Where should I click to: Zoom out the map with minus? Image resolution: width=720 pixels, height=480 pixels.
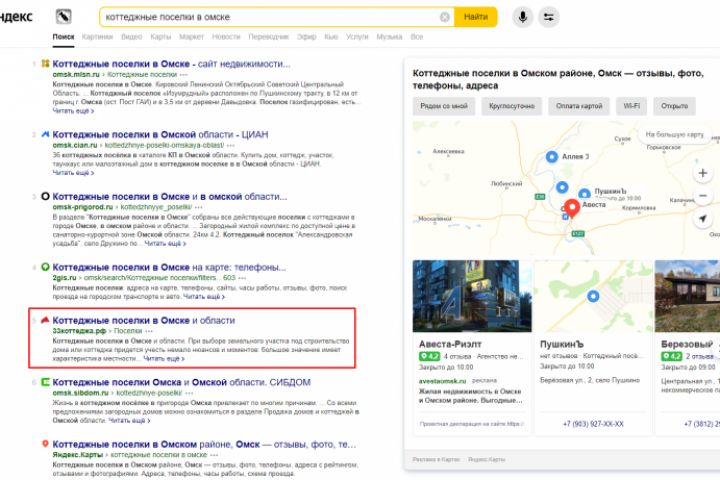click(x=703, y=196)
